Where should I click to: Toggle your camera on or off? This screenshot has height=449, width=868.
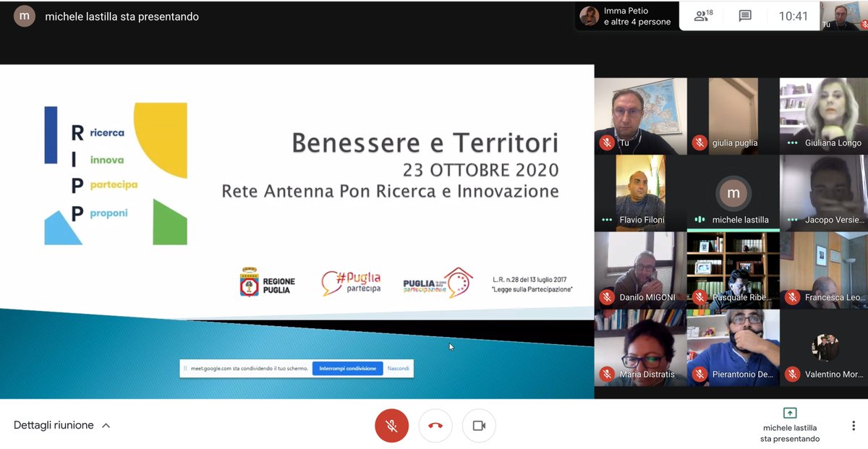478,426
